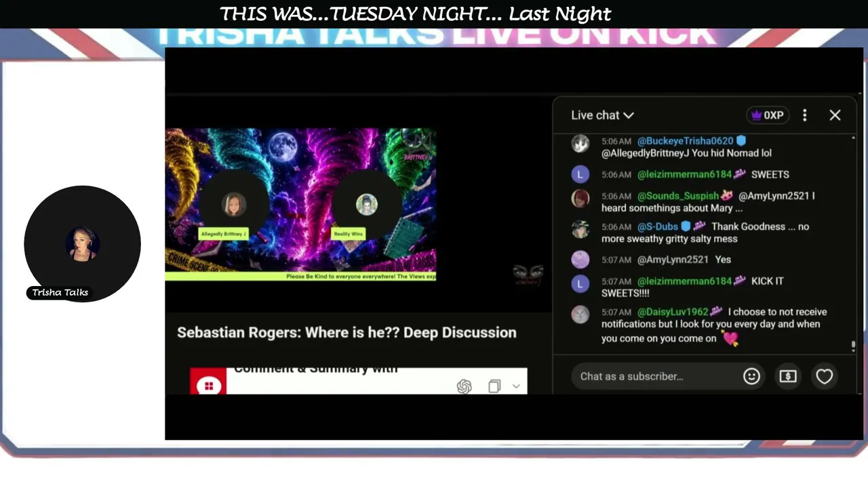Image resolution: width=868 pixels, height=488 pixels.
Task: Click @AmyLynn2521 on the 'Yes' message
Action: point(673,260)
